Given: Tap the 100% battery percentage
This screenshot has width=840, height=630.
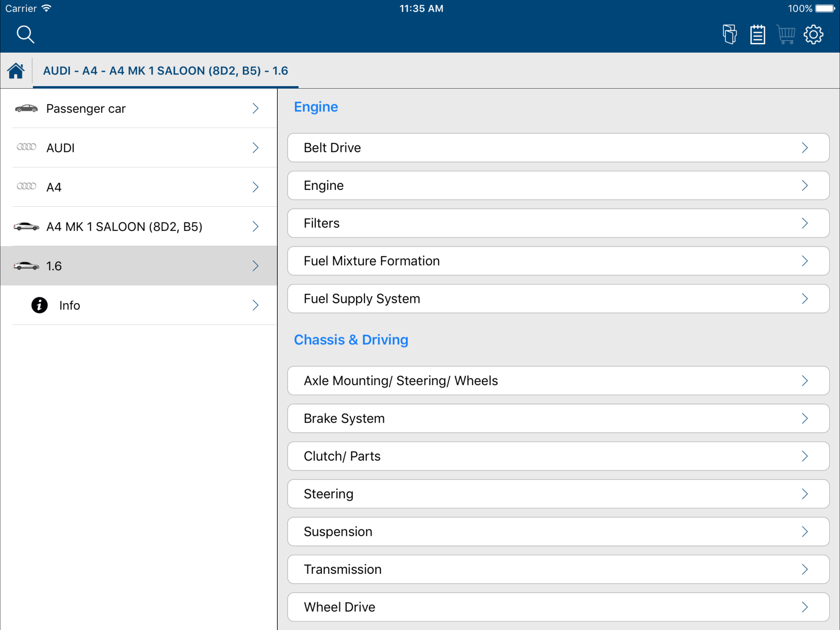Looking at the screenshot, I should [x=800, y=8].
